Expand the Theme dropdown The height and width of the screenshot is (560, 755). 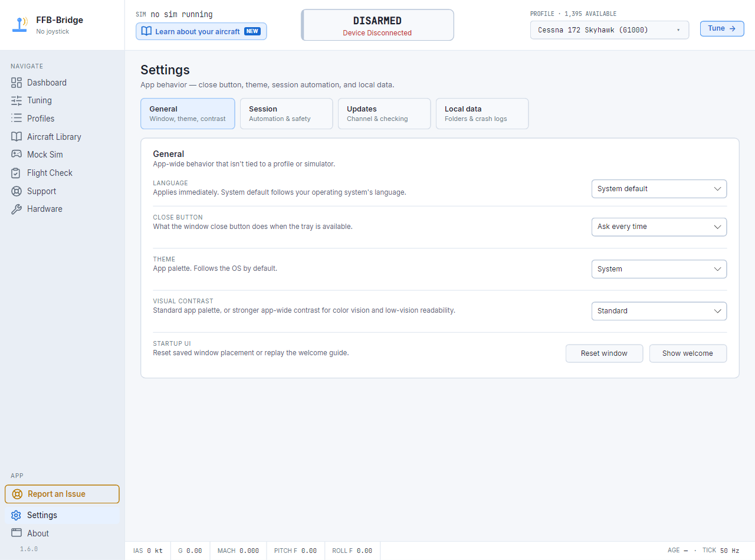pyautogui.click(x=659, y=269)
